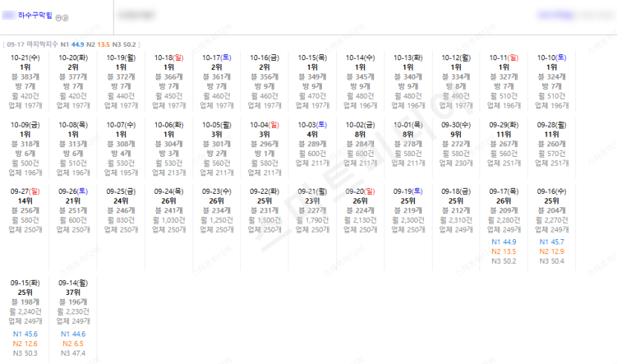Click the 4위 rank under 10-03
Viewport: 617px width, 364px height.
tap(312, 134)
